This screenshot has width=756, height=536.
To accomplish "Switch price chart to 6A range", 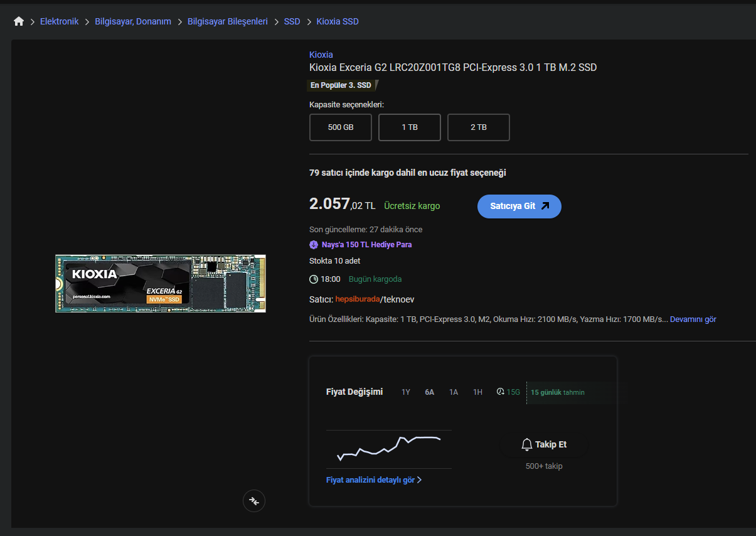I will tap(430, 392).
